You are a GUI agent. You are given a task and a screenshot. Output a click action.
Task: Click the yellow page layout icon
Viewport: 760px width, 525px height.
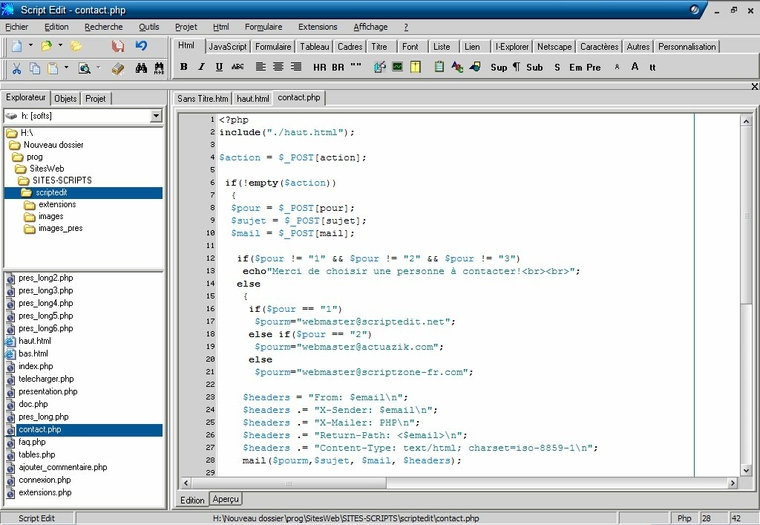[x=415, y=67]
